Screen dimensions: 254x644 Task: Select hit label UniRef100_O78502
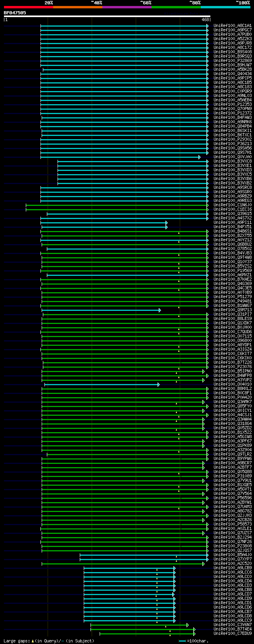click(233, 249)
